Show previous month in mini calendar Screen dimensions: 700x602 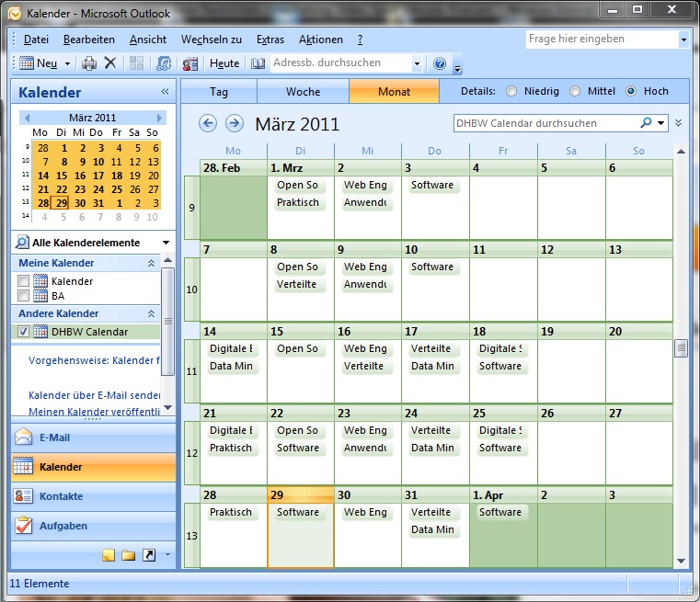(x=28, y=118)
